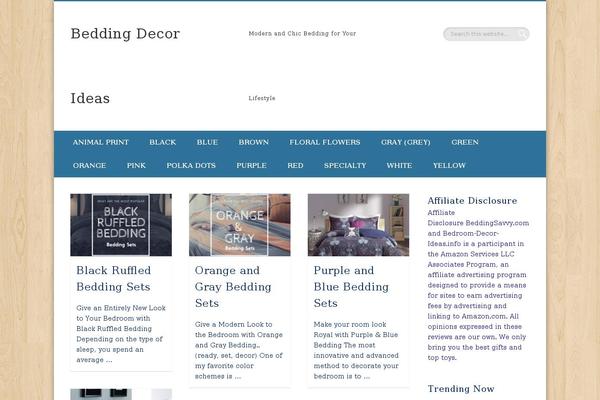600x400 pixels.
Task: Open the partially visible thumbnail below Black Ruffled
Action: 121,394
